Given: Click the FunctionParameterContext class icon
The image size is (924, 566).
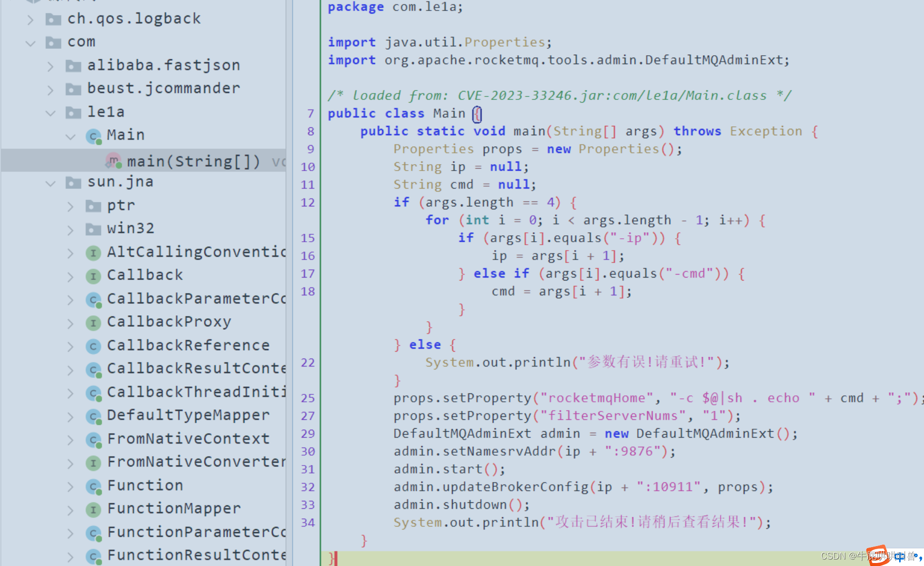Looking at the screenshot, I should [x=93, y=534].
